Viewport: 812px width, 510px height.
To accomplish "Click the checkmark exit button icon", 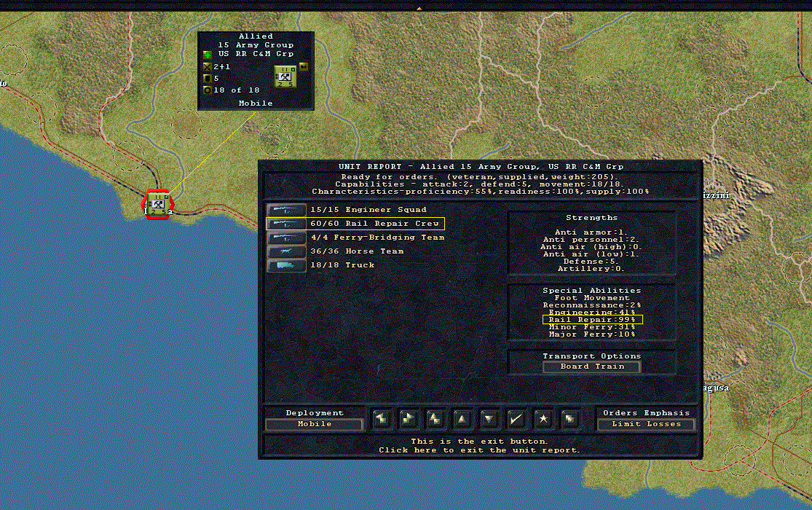I will (516, 419).
